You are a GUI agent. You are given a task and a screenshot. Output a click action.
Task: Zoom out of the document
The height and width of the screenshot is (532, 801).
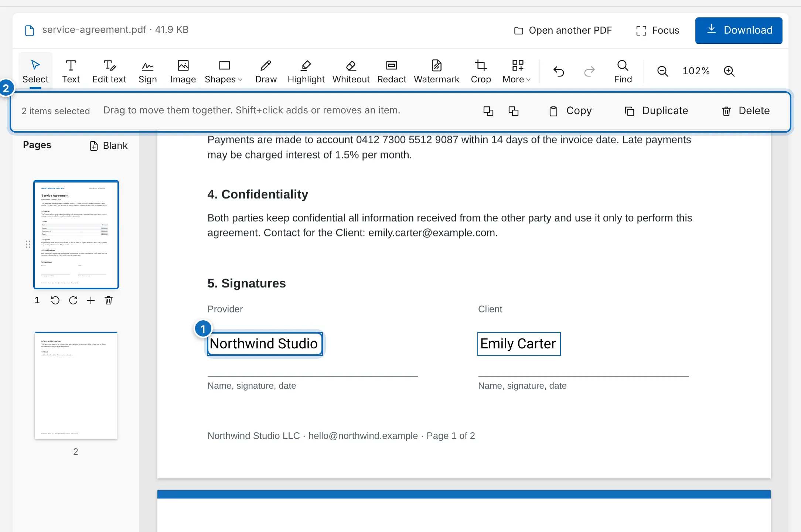(x=662, y=71)
